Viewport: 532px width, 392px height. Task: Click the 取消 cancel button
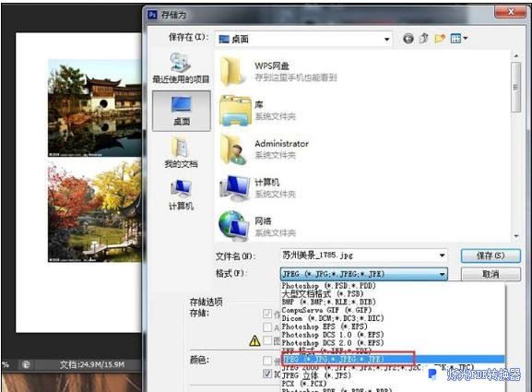(x=491, y=274)
